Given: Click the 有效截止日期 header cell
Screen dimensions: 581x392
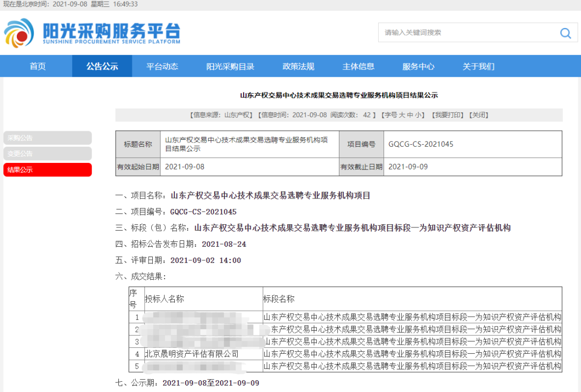Looking at the screenshot, I should tap(362, 167).
